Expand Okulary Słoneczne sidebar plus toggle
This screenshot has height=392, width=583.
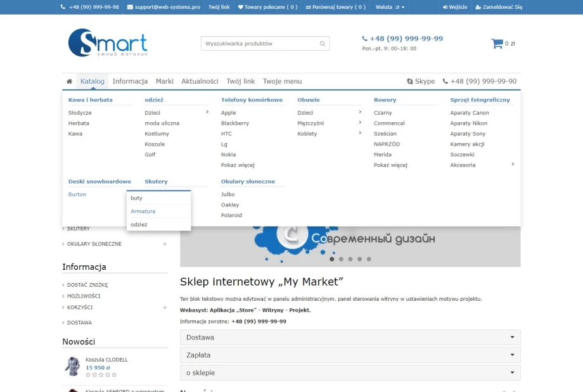click(165, 244)
